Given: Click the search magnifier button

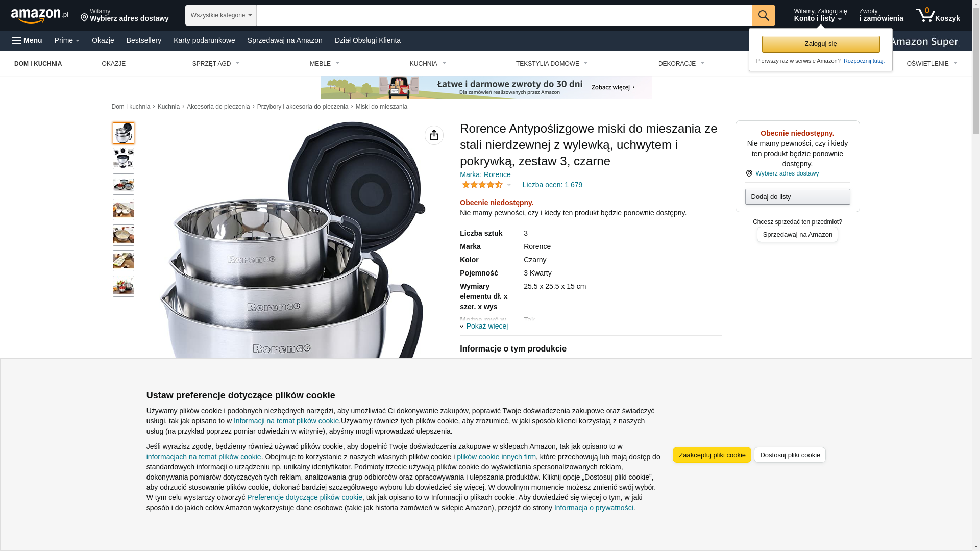Looking at the screenshot, I should click(764, 15).
